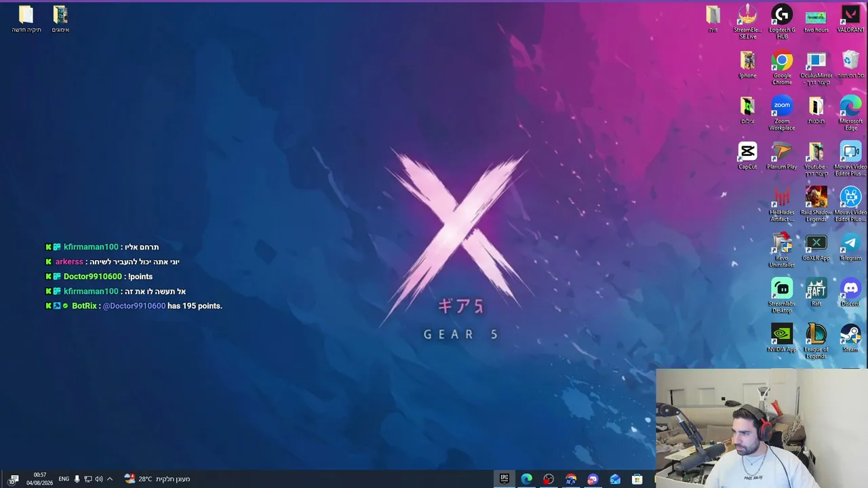Select the 'two hours' desktop file
This screenshot has width=868, height=488.
pyautogui.click(x=816, y=20)
